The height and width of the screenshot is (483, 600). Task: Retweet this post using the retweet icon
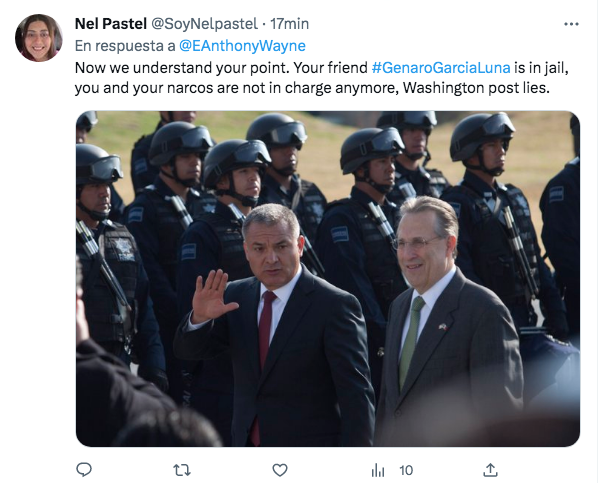coord(182,469)
